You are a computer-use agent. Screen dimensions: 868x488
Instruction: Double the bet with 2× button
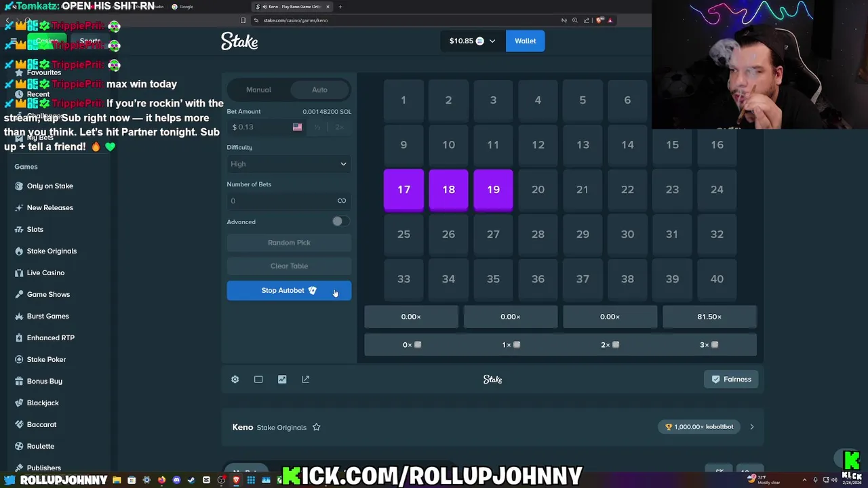coord(339,127)
